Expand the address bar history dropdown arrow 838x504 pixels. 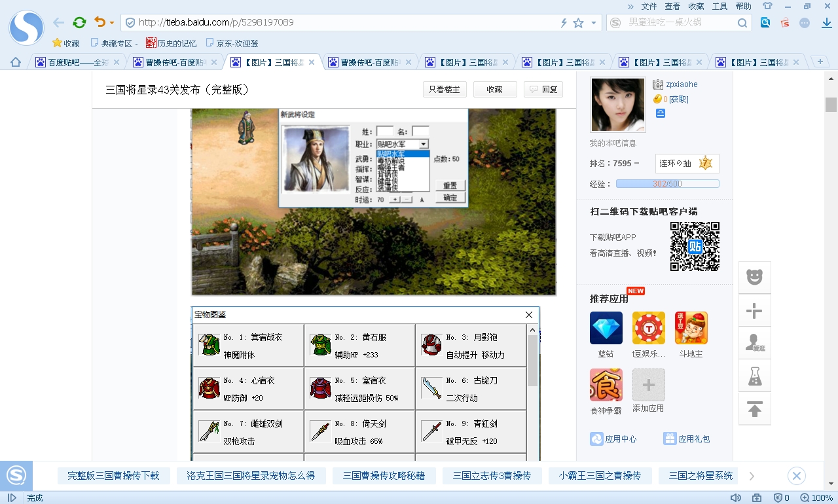(594, 23)
